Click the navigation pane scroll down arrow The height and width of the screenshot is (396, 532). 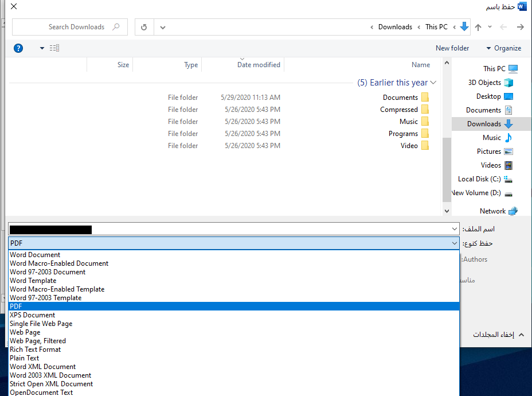click(x=447, y=211)
